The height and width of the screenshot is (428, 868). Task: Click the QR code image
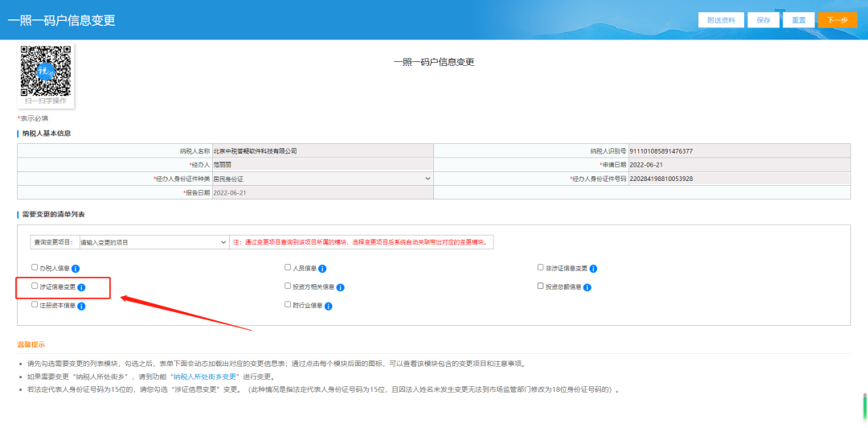pos(46,71)
